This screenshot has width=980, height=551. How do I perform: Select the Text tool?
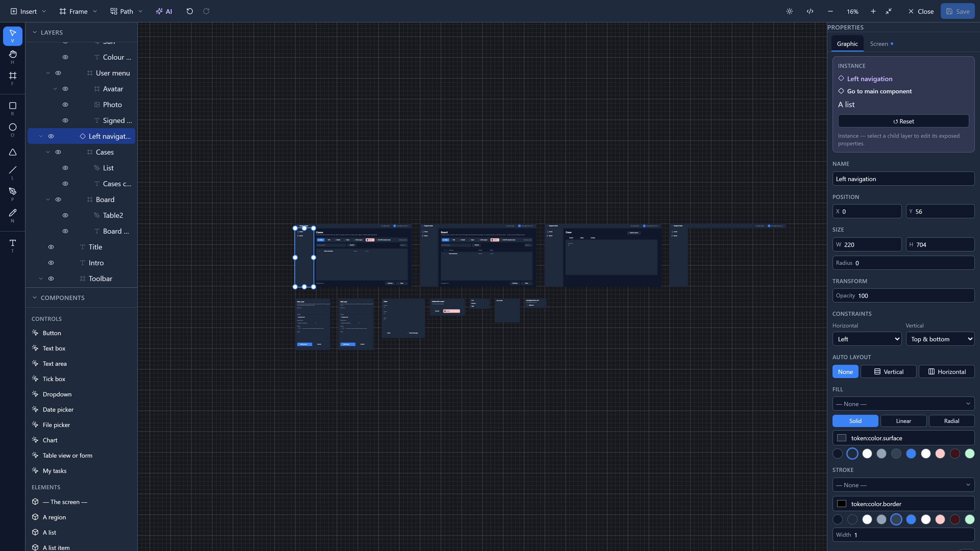[13, 246]
